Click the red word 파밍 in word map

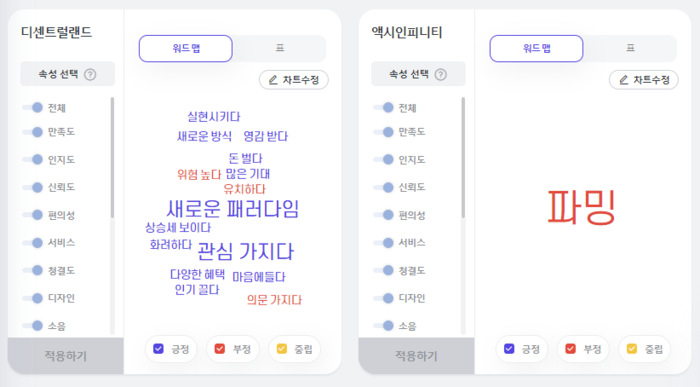coord(581,207)
